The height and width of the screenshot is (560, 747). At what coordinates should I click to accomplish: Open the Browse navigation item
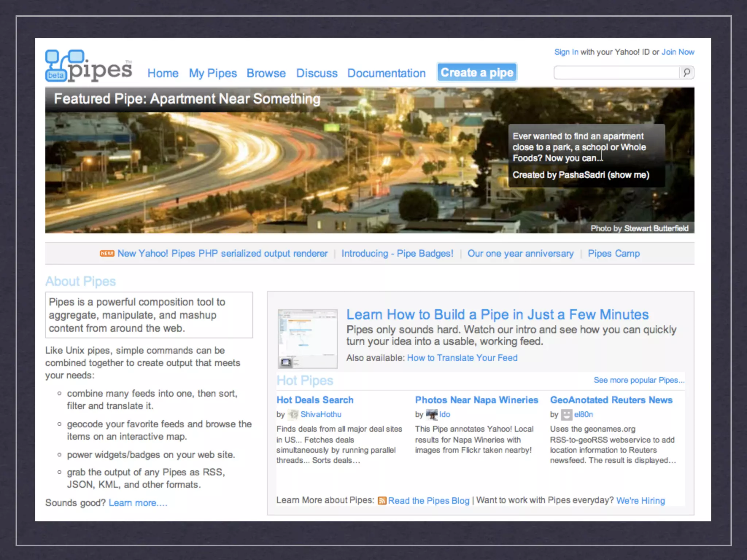(x=266, y=73)
